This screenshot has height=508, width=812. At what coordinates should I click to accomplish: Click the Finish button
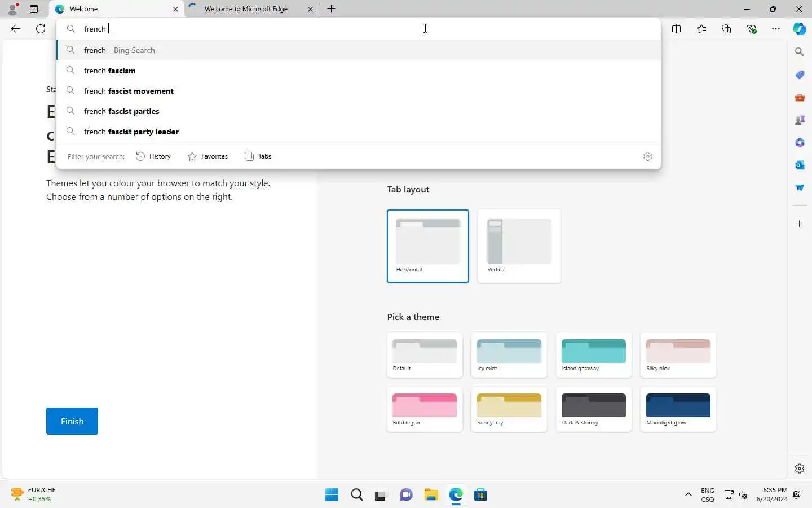[72, 421]
